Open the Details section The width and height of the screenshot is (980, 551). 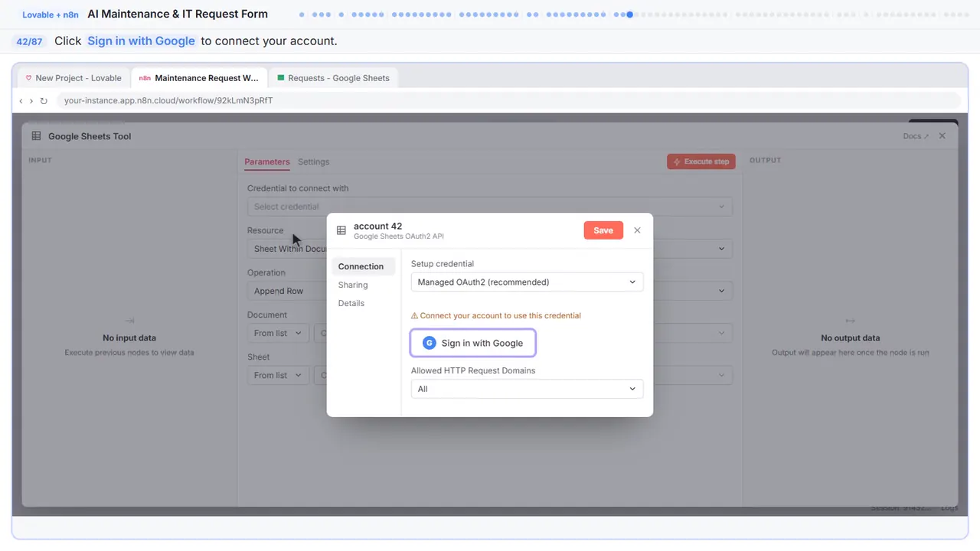pyautogui.click(x=351, y=303)
